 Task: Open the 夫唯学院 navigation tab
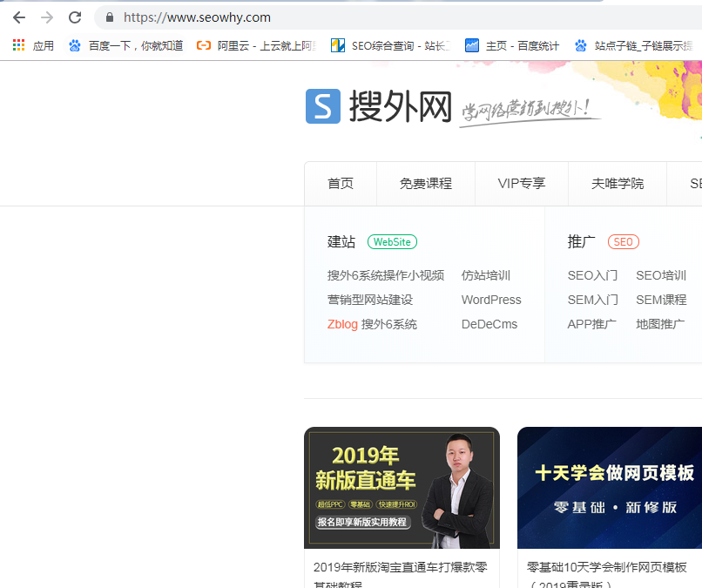coord(618,184)
